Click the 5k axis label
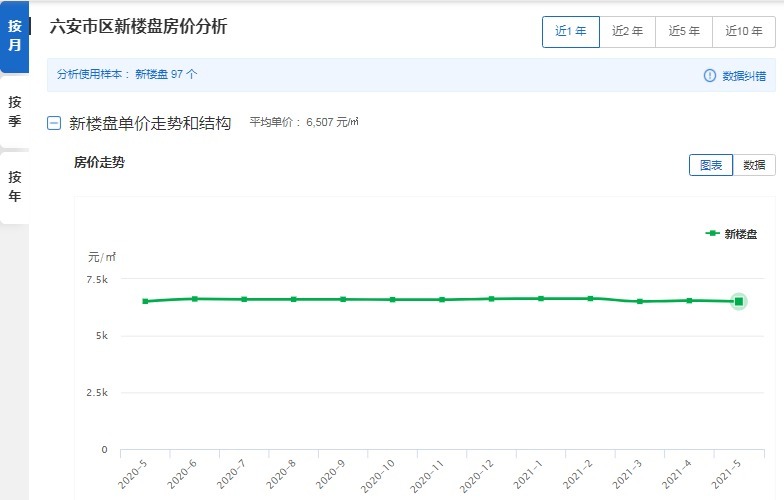784x500 pixels. click(x=102, y=336)
